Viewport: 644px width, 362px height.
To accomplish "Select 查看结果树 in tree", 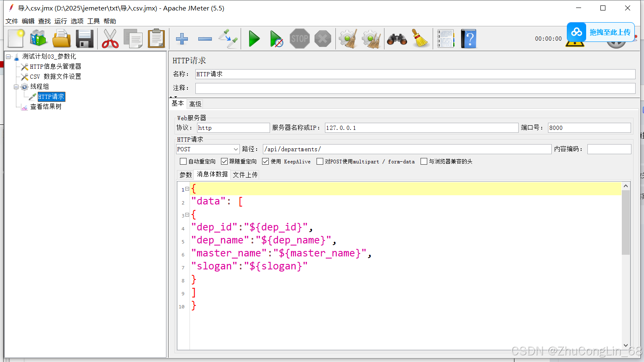I will [x=46, y=107].
